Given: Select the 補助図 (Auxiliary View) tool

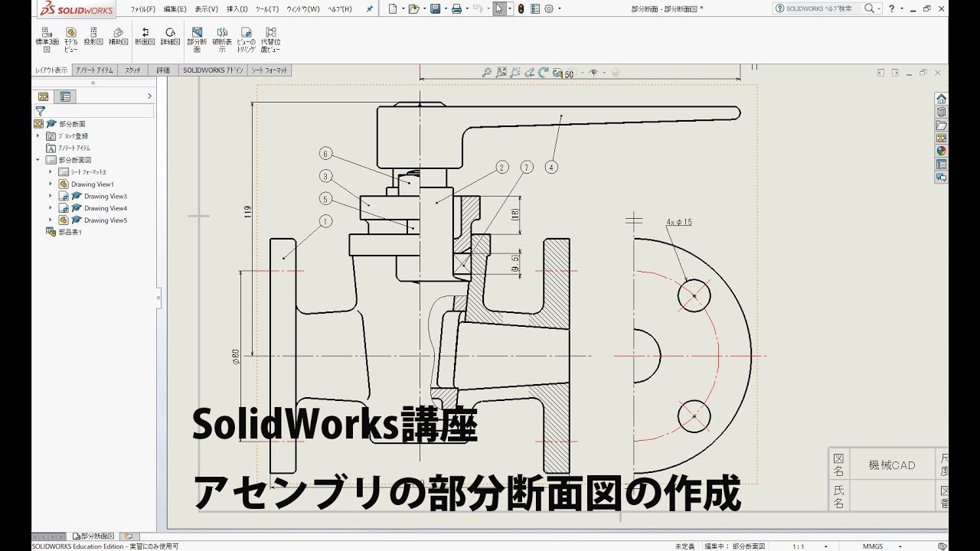Looking at the screenshot, I should click(118, 37).
